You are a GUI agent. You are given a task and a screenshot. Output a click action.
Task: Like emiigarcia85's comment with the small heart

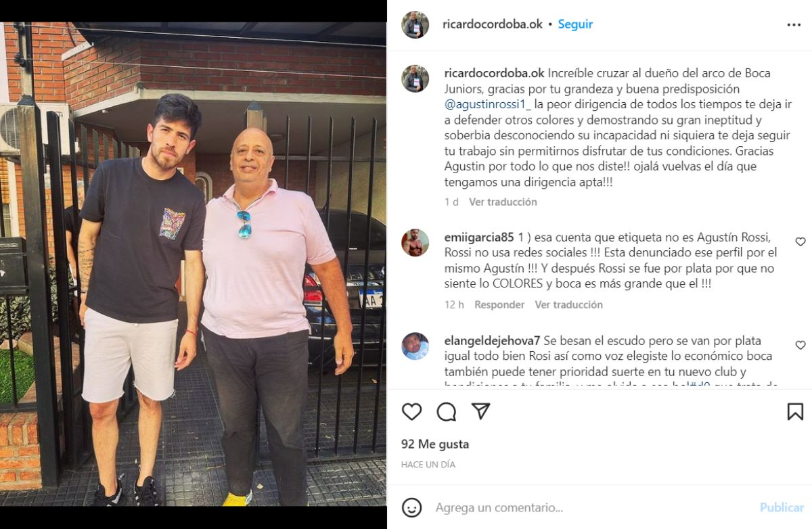click(x=800, y=241)
